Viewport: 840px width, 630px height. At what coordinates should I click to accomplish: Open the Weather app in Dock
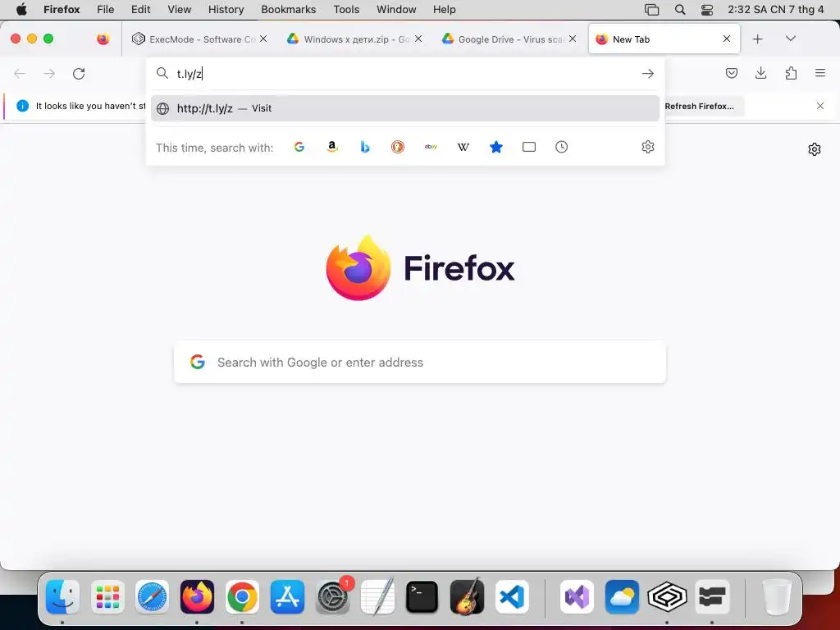[x=622, y=597]
